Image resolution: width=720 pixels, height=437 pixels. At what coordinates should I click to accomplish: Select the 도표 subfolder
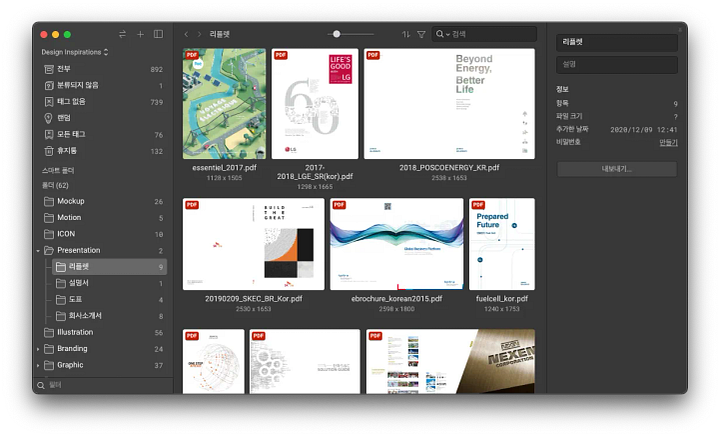click(x=109, y=299)
